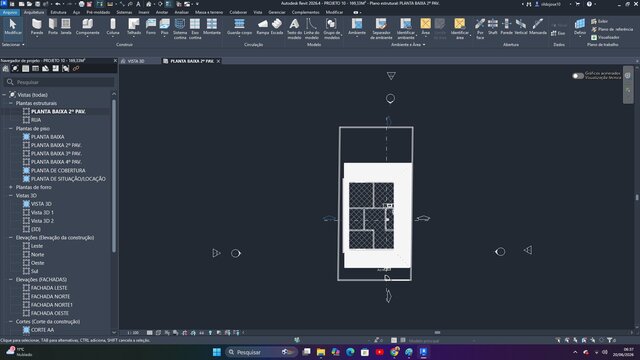Open the Inserir ribbon tab
The width and height of the screenshot is (640, 360).
point(144,12)
